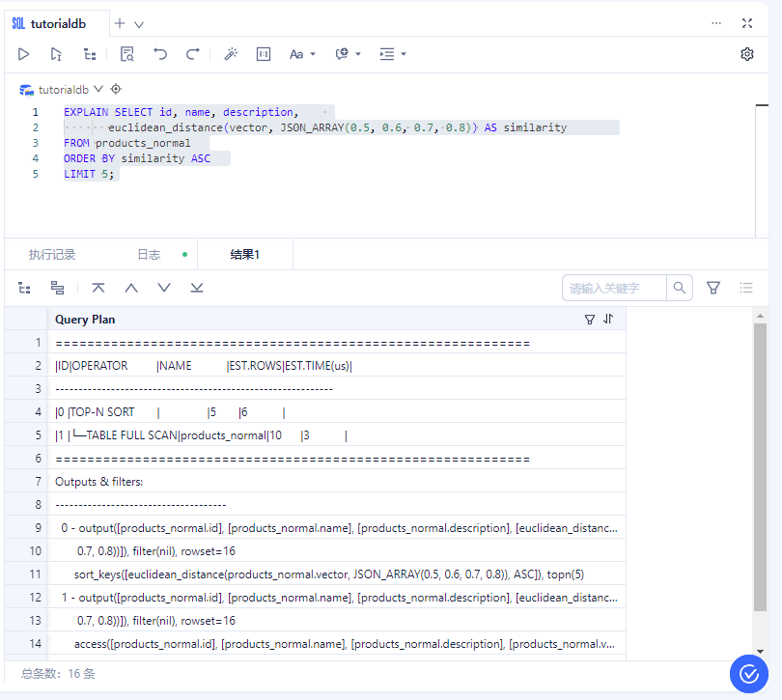Jump to first result row
This screenshot has width=782, height=700.
(x=98, y=288)
